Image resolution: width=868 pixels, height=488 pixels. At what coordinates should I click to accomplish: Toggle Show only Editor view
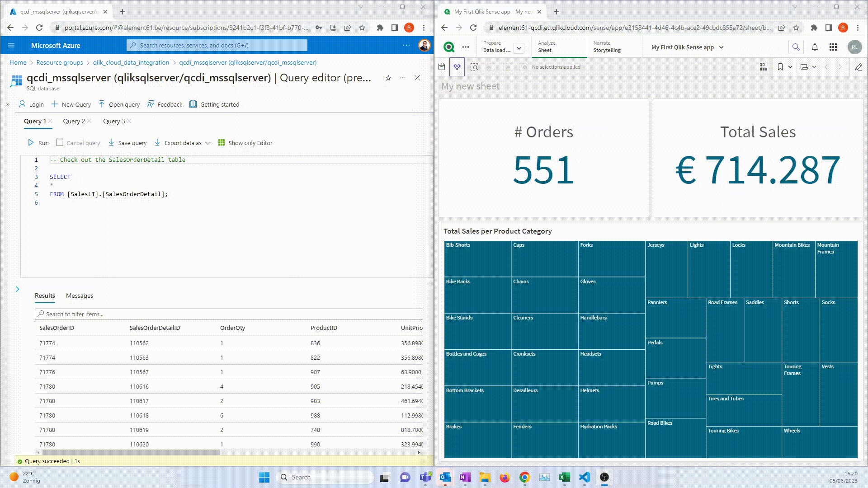coord(245,143)
